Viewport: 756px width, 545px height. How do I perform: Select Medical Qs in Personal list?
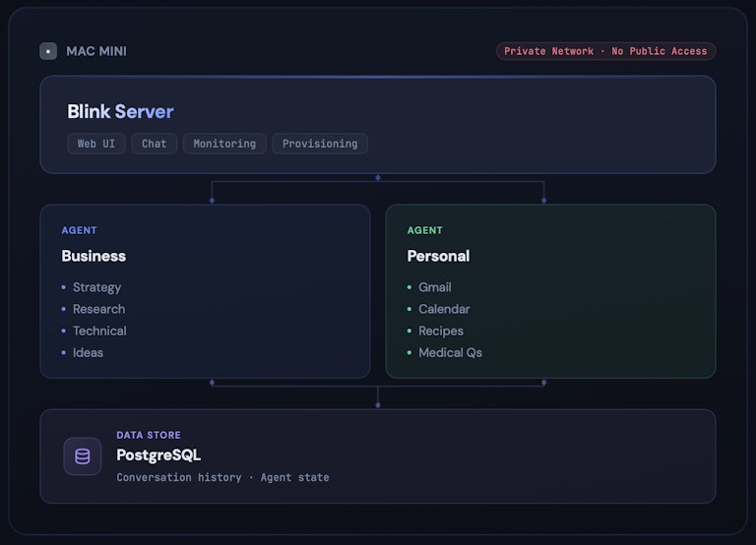point(450,352)
